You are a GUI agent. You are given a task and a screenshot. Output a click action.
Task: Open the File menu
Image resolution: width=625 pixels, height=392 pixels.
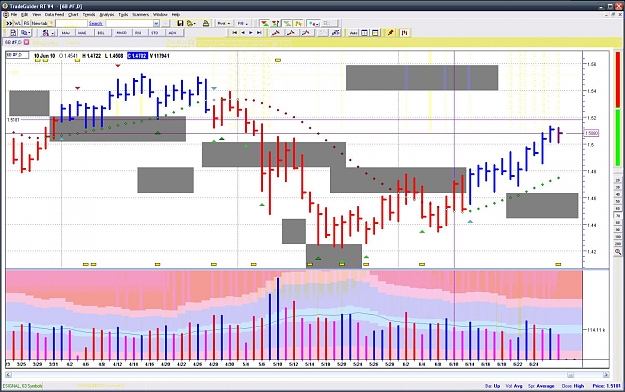click(x=14, y=15)
